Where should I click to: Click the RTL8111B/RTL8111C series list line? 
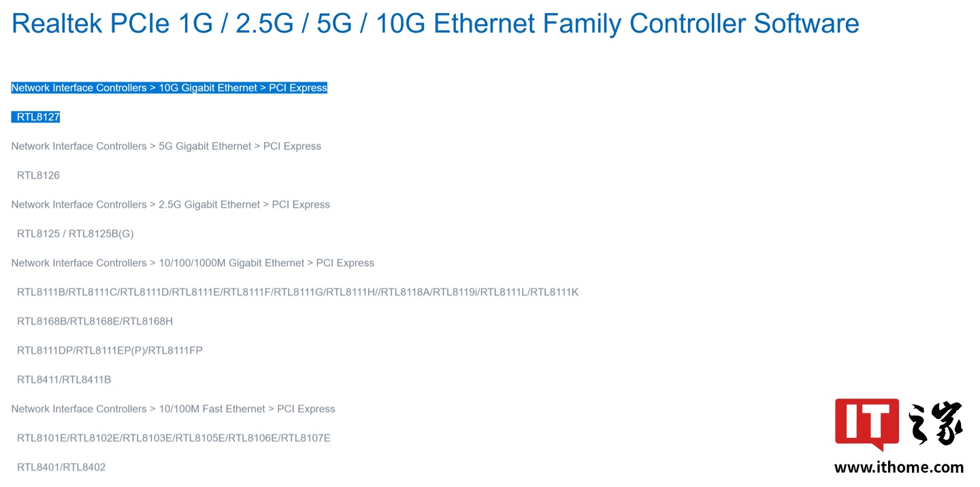(x=297, y=292)
